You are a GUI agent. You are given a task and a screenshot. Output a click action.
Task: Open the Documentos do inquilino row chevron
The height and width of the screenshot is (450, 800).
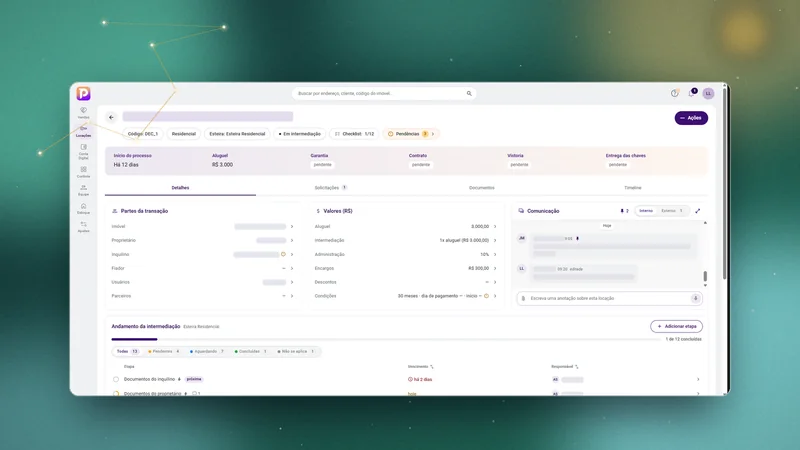pyautogui.click(x=698, y=379)
